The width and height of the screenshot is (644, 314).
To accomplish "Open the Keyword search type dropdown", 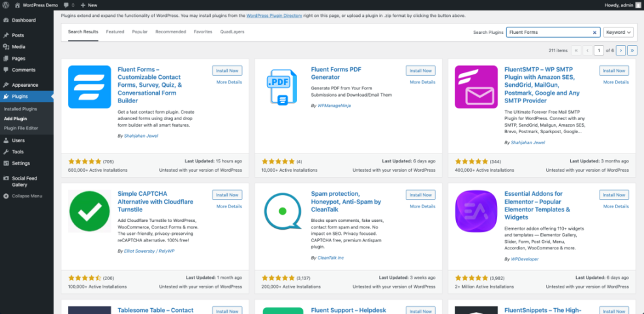I will coord(618,32).
